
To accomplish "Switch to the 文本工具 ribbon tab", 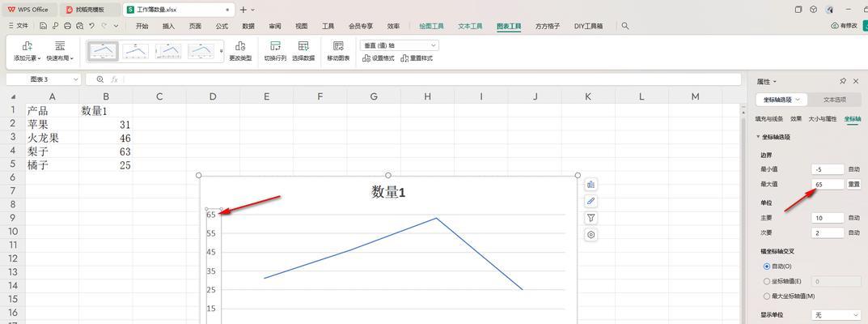I will click(470, 25).
